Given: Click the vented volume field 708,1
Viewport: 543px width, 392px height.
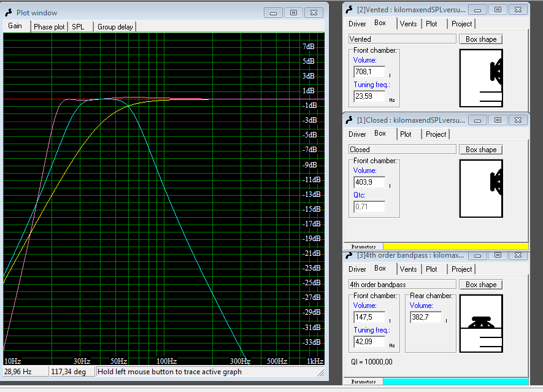Looking at the screenshot, I should (369, 72).
